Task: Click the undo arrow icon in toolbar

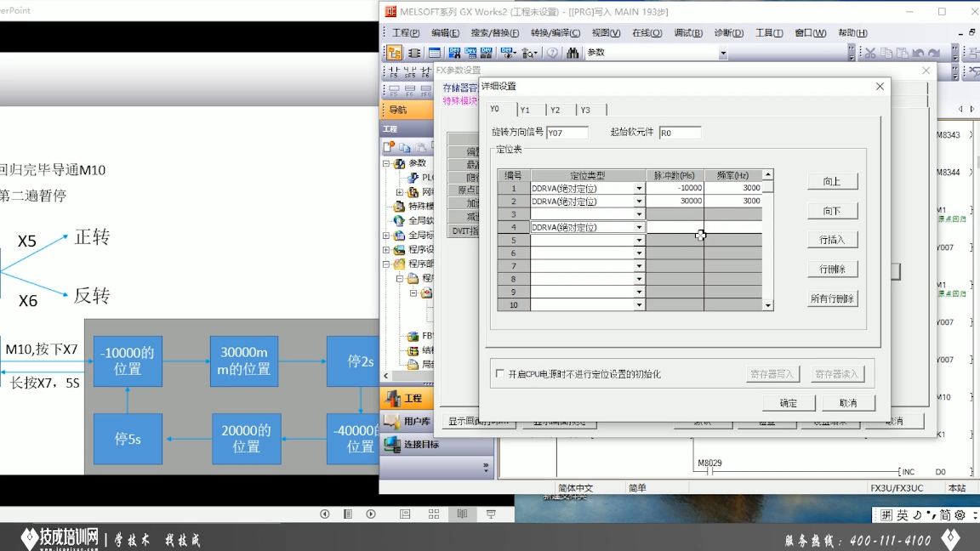Action: point(918,53)
